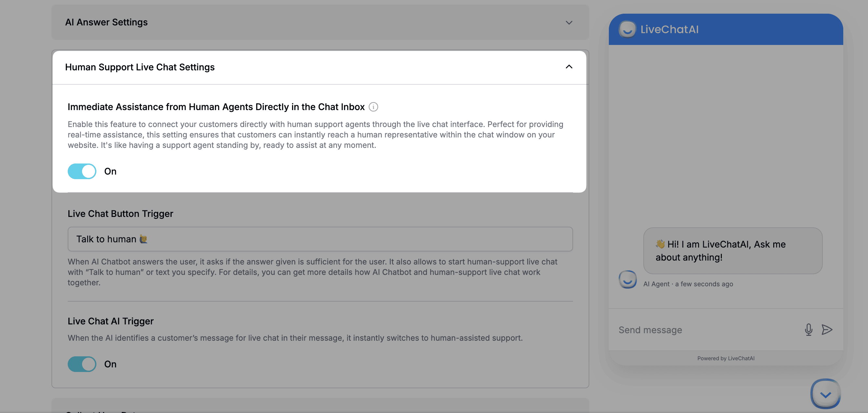
Task: Click the LiveChatAI logo in chat header
Action: coord(627,29)
